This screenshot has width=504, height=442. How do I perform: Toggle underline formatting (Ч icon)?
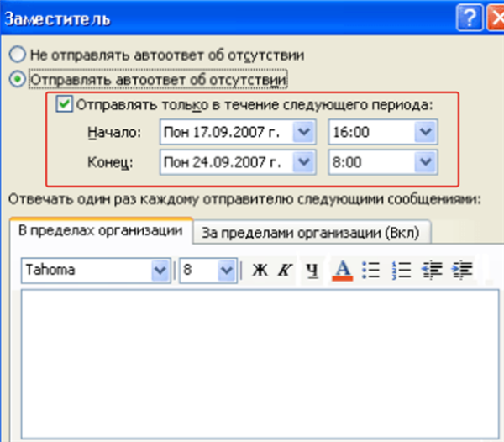point(312,270)
